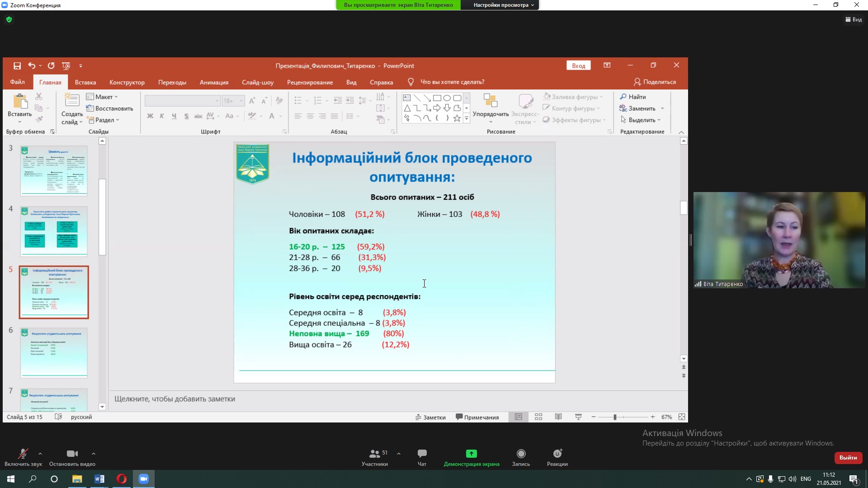This screenshot has height=488, width=868.
Task: Open the Анимация ribbon tab
Action: (x=214, y=82)
